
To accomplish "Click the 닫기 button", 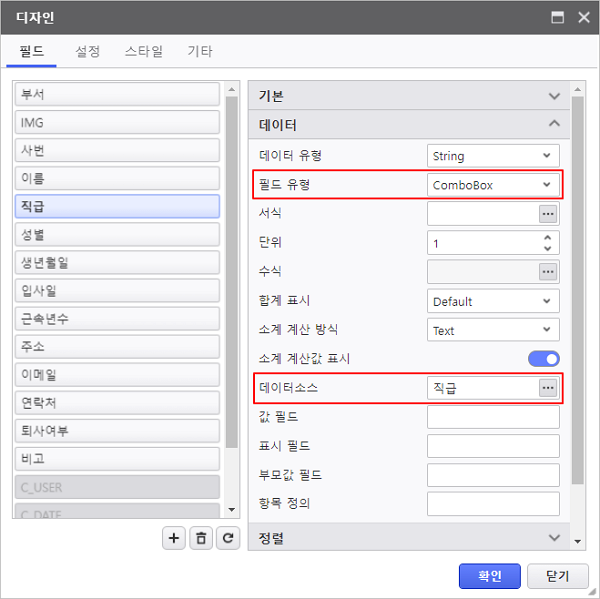I will 557,576.
